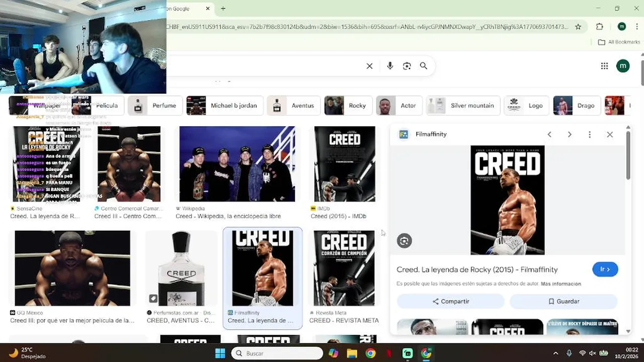644x362 pixels.
Task: Open Chrome profile icon in toolbar
Action: (621, 27)
